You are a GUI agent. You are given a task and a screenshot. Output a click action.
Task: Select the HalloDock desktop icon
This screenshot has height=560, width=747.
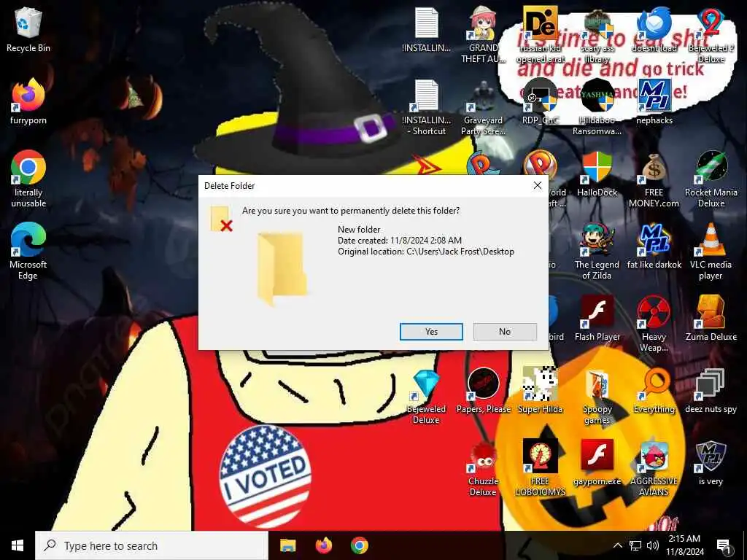pos(597,174)
